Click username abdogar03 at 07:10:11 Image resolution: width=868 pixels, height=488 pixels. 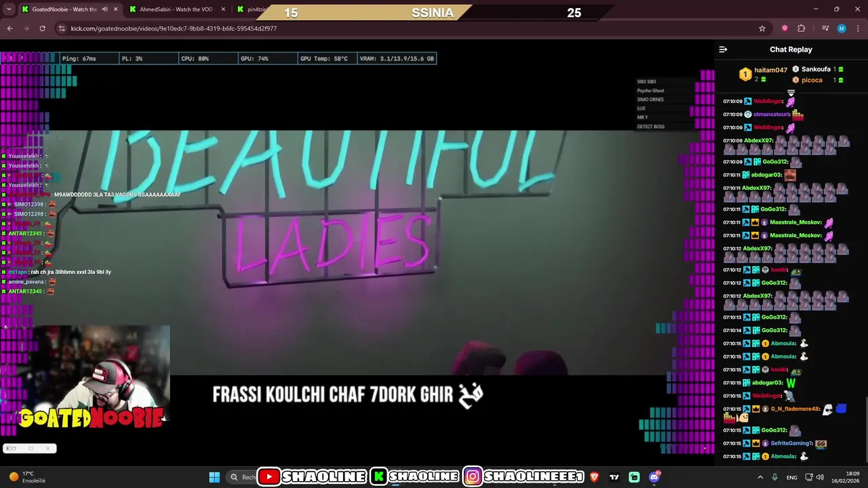coord(767,175)
